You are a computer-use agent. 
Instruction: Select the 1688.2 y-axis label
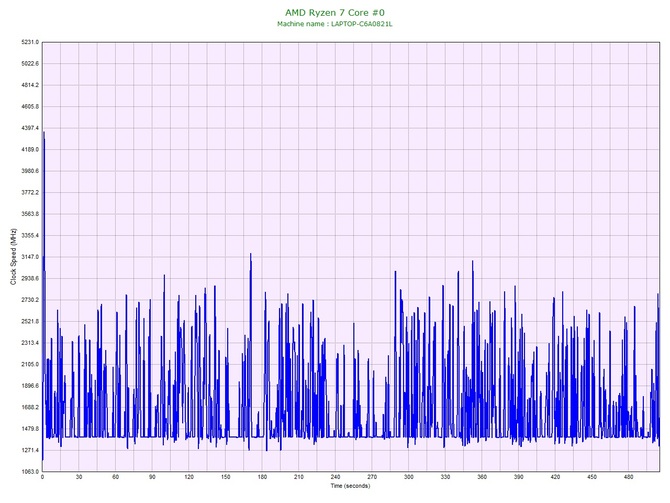tap(30, 407)
